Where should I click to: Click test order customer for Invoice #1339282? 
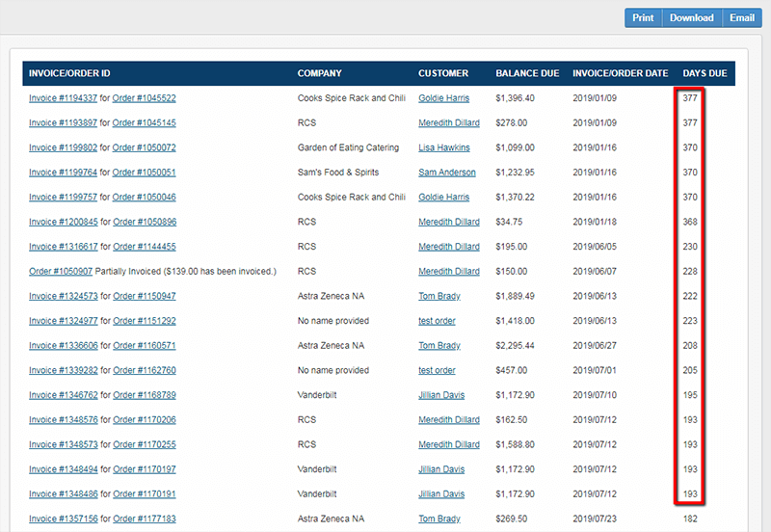pyautogui.click(x=437, y=370)
